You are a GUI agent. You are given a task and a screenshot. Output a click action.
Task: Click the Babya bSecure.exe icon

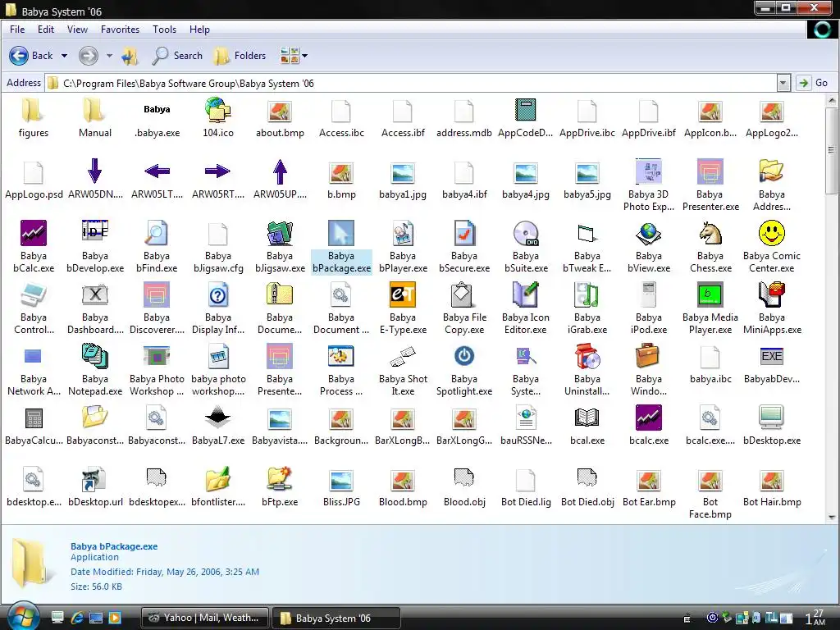click(464, 233)
